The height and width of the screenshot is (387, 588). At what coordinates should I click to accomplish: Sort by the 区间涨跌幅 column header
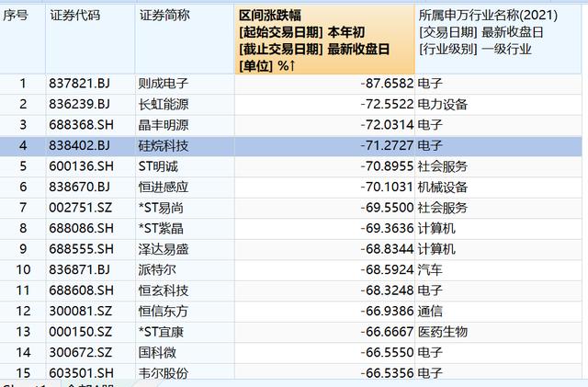pos(324,40)
